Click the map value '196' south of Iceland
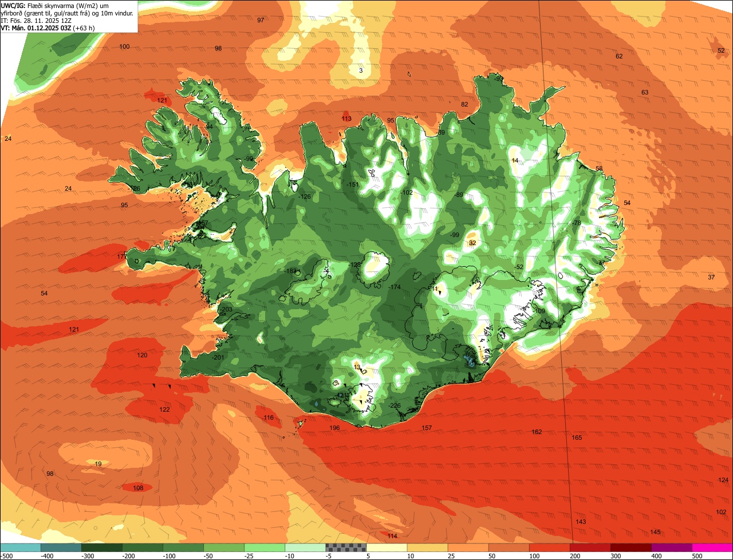The height and width of the screenshot is (560, 733). pyautogui.click(x=335, y=428)
